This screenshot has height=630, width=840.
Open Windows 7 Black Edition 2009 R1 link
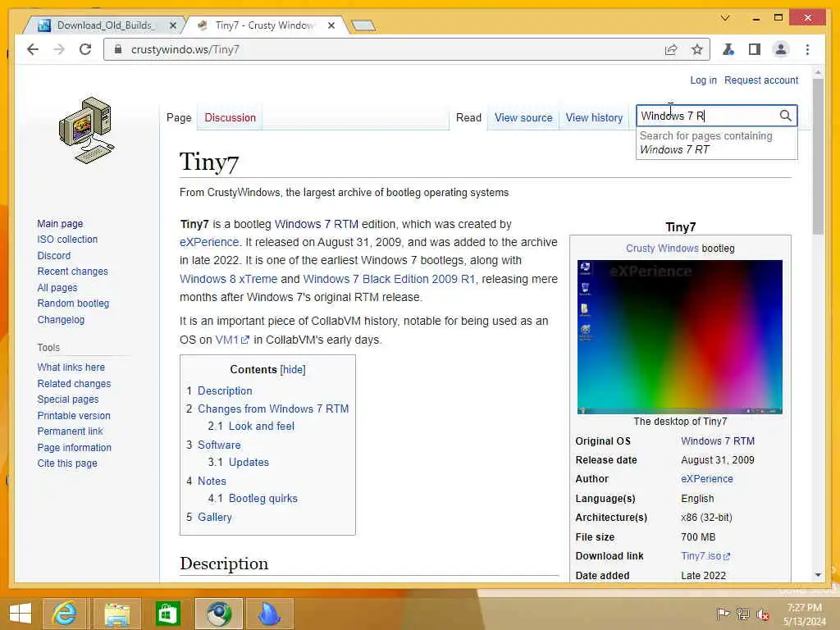(x=389, y=279)
